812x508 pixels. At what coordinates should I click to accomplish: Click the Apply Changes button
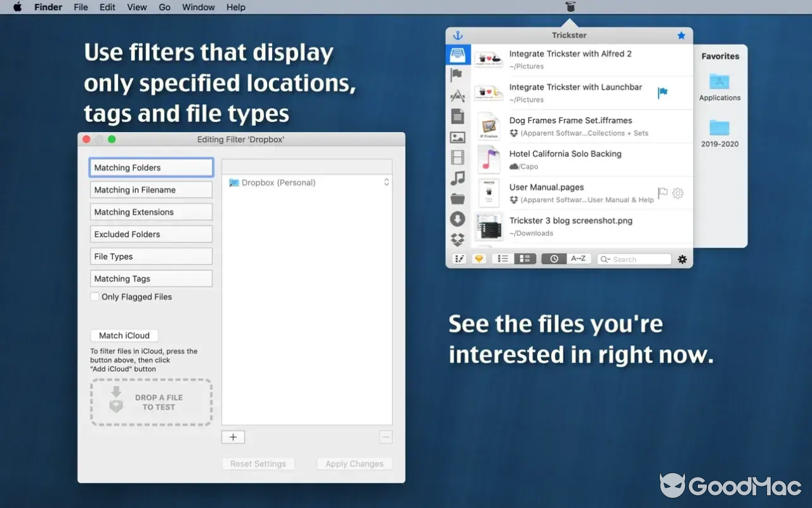tap(354, 464)
